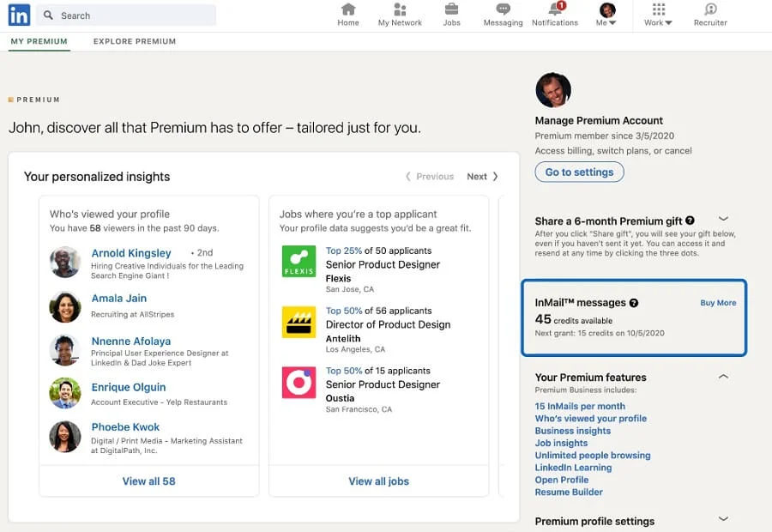The height and width of the screenshot is (532, 772).
Task: Click the help icon beside InMail messages
Action: [634, 303]
